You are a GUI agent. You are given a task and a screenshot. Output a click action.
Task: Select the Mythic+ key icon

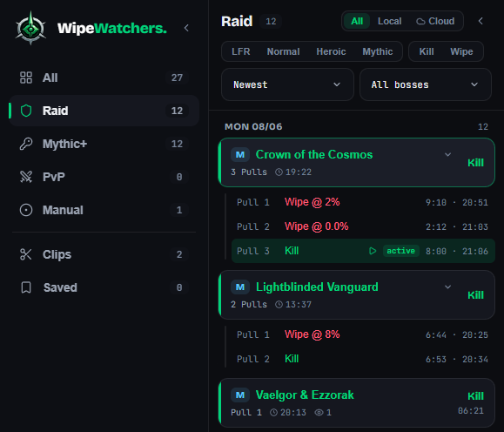pyautogui.click(x=26, y=144)
